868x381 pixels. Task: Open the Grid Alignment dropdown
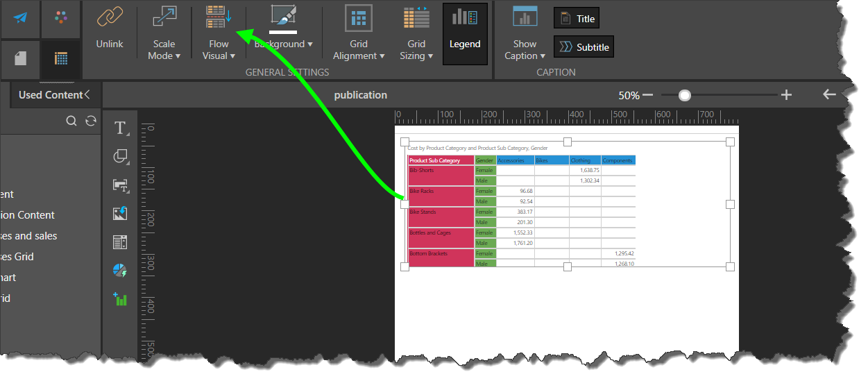(359, 50)
